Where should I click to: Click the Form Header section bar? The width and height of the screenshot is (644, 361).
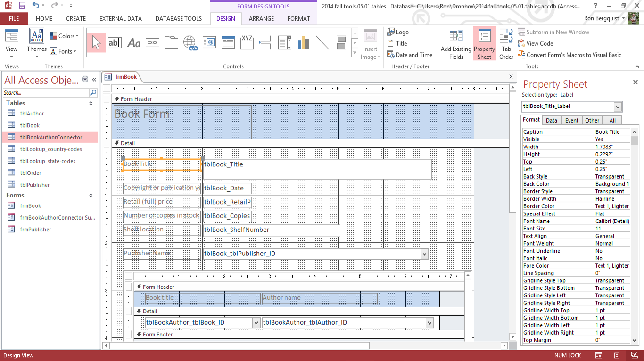pyautogui.click(x=310, y=99)
